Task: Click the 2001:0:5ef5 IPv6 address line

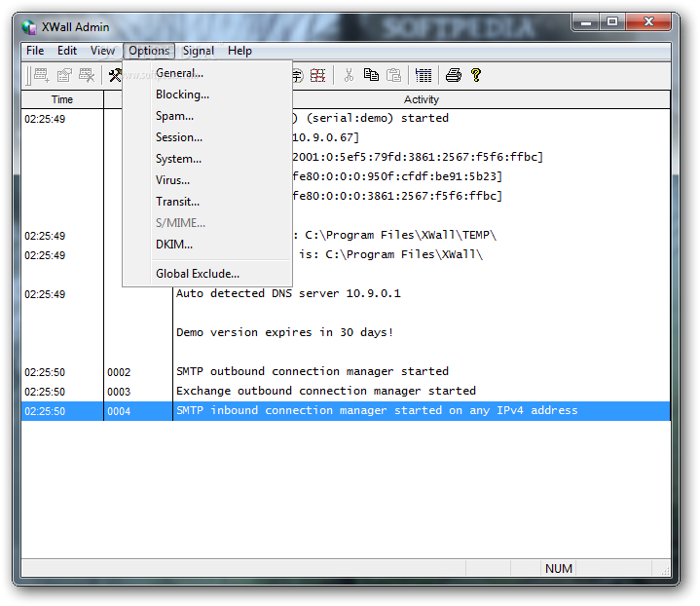Action: pos(418,157)
